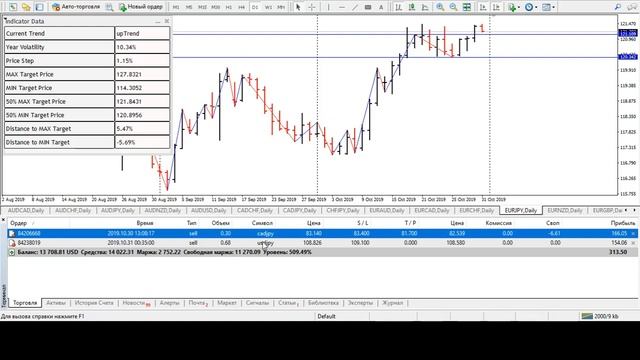Open the chat bubbles icon top right
This screenshot has height=360, width=640.
[633, 7]
